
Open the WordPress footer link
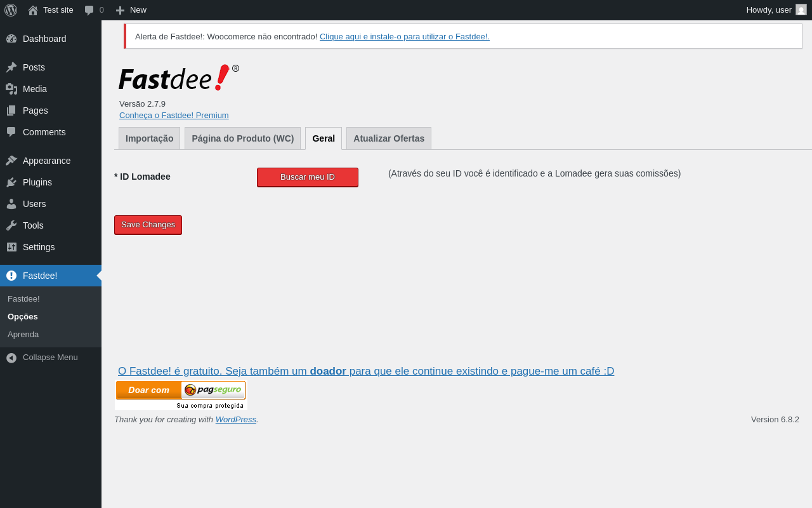236,420
